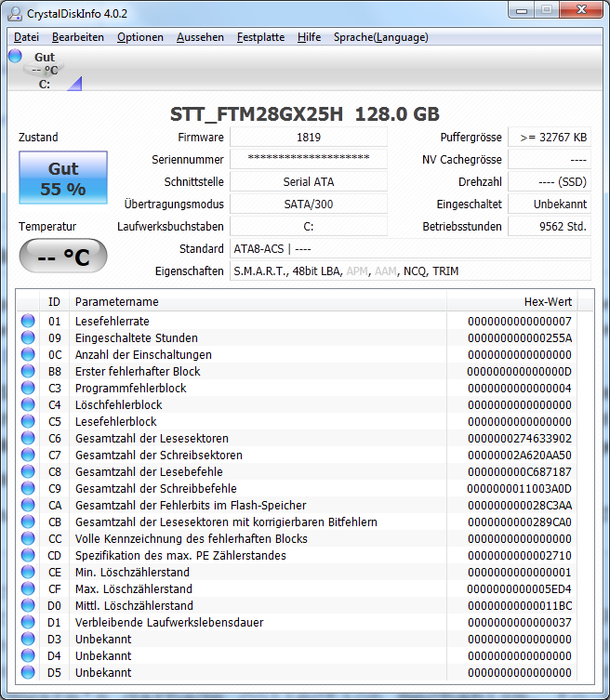Click the status orb for Min. Löschzählerstand
610x700 pixels.
28,572
